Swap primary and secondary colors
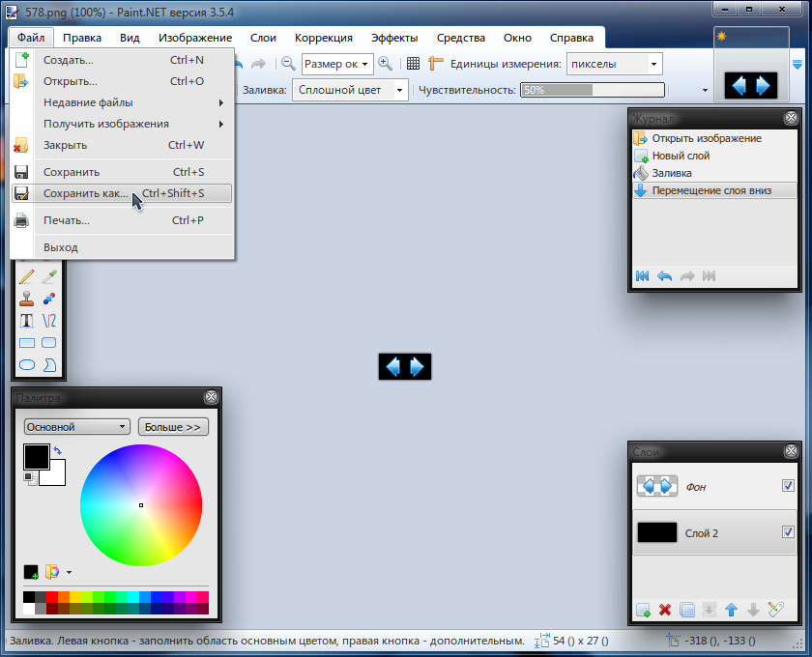 coord(57,449)
